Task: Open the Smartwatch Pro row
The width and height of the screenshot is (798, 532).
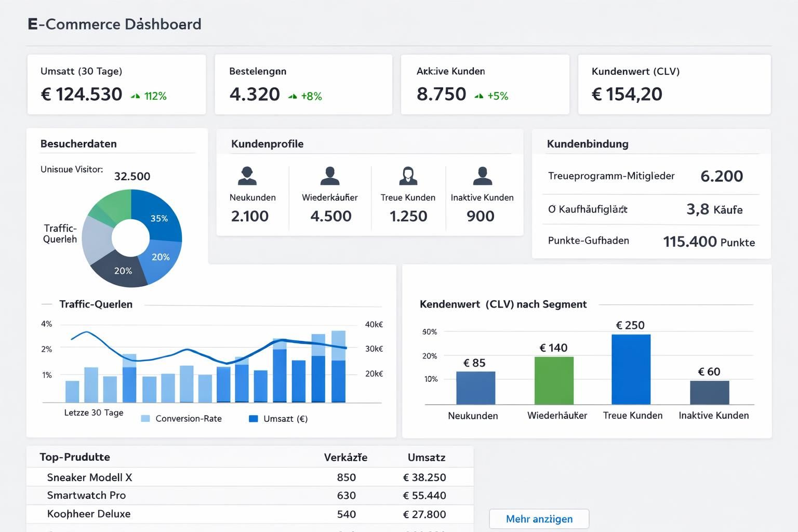Action: [x=250, y=496]
